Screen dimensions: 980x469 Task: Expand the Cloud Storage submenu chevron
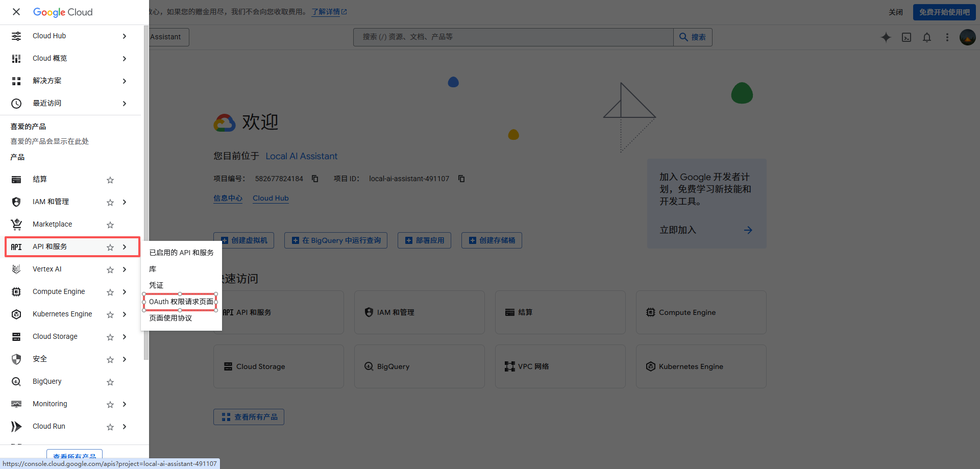125,337
